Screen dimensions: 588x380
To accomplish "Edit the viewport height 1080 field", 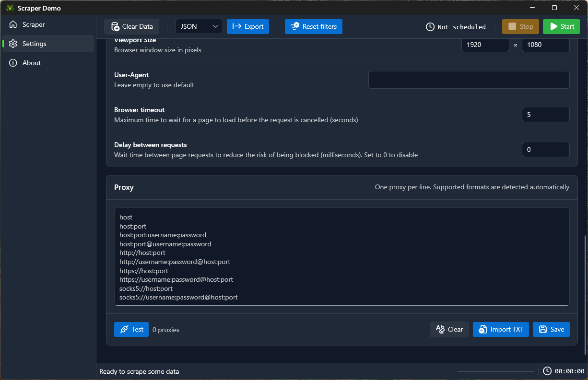I will (546, 45).
